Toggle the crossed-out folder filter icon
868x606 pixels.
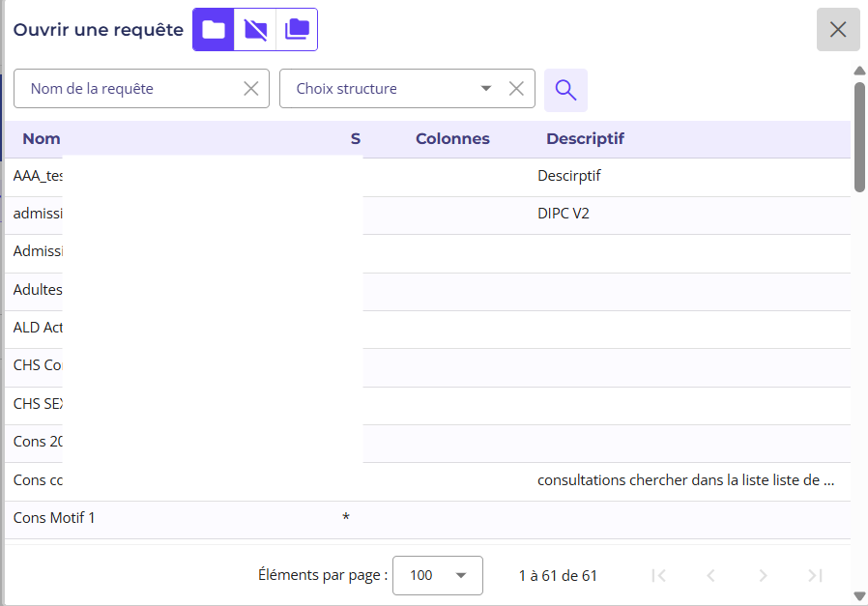[x=255, y=30]
